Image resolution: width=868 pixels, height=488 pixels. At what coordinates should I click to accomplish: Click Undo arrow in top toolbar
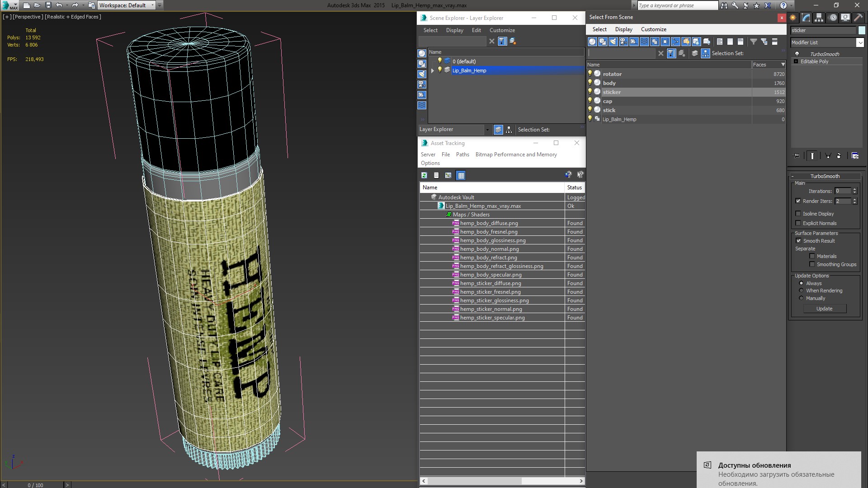tap(59, 5)
